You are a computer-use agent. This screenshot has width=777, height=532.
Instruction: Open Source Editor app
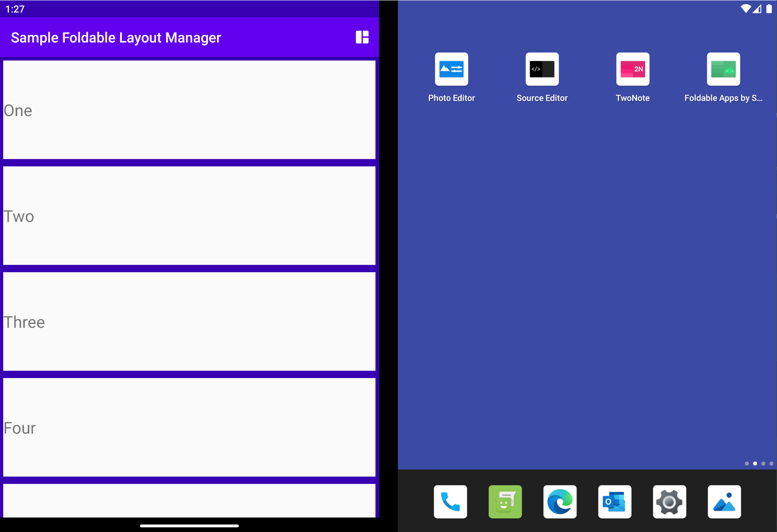coord(542,69)
